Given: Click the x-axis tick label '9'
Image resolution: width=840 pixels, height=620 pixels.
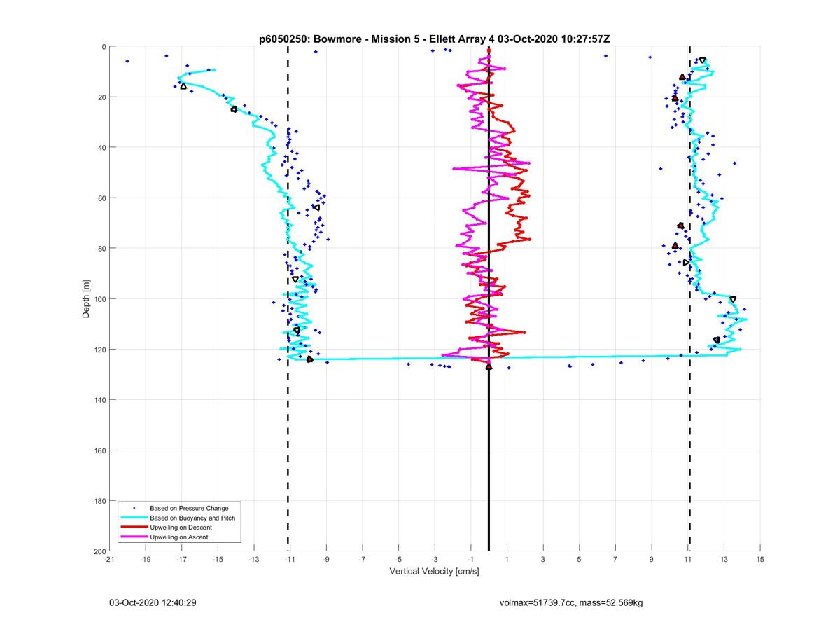Looking at the screenshot, I should point(652,560).
